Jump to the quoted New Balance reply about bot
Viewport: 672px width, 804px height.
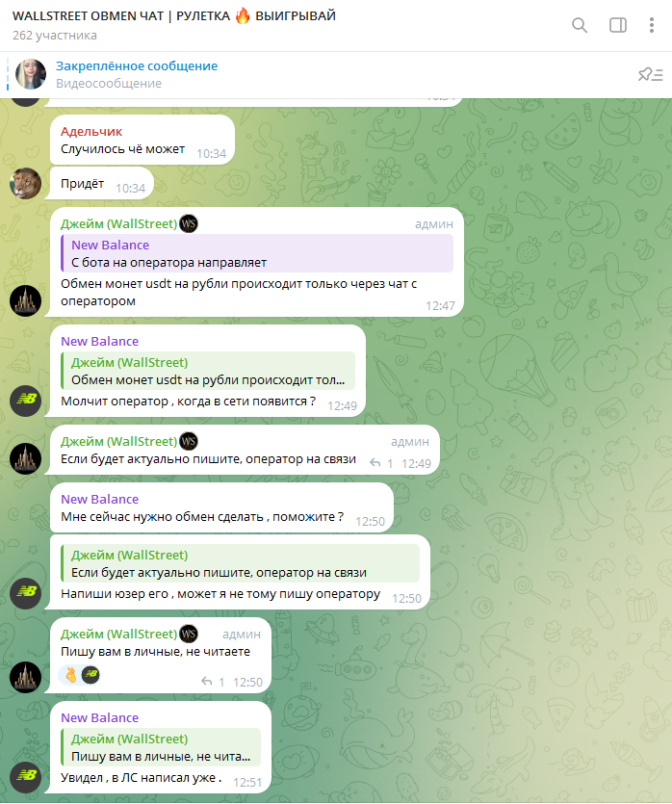click(257, 253)
